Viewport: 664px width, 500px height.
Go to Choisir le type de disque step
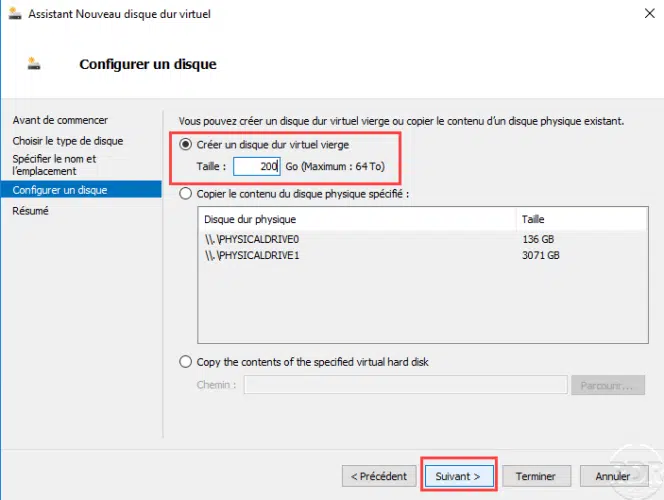tap(68, 141)
